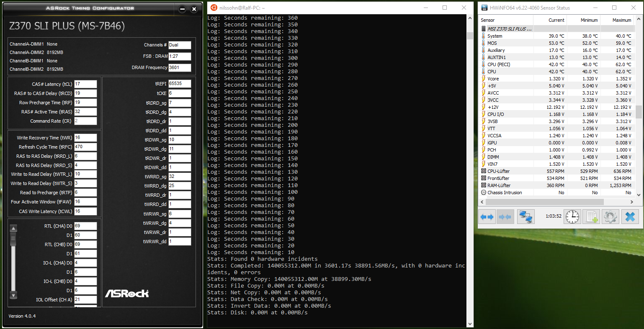Open the remote network computers icon in HWiNFO
The height and width of the screenshot is (329, 644).
click(x=526, y=217)
